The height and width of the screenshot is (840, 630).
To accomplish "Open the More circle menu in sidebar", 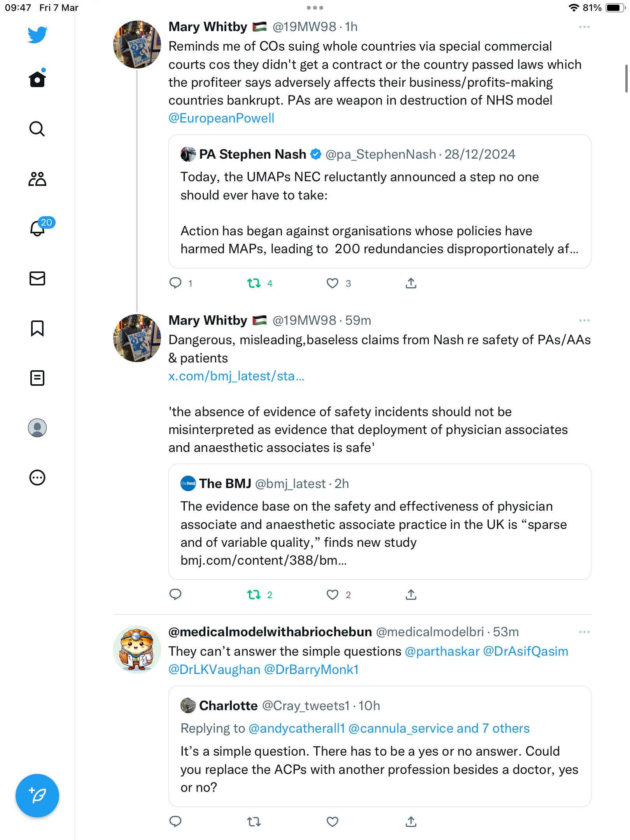I will pos(37,478).
